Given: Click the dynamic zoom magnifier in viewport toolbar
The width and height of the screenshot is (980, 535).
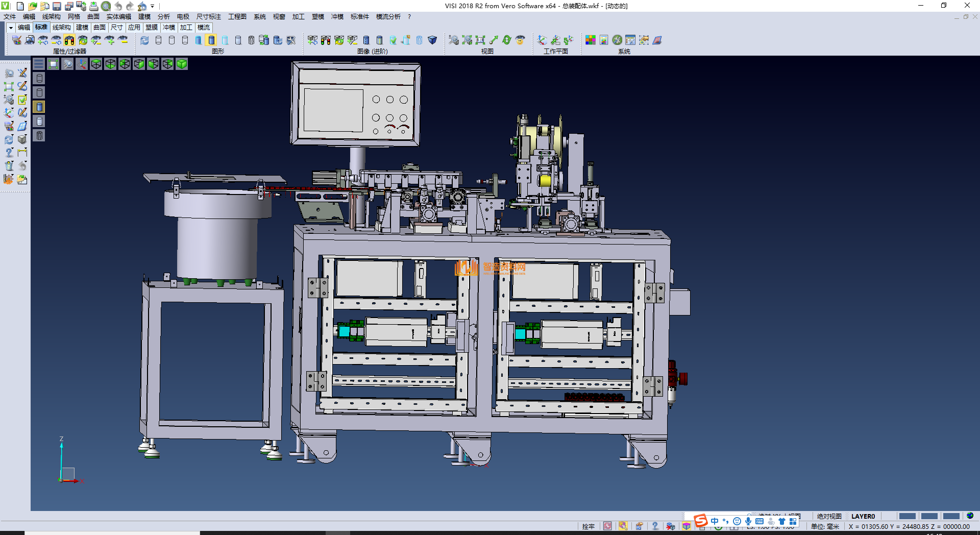Looking at the screenshot, I should pyautogui.click(x=67, y=64).
